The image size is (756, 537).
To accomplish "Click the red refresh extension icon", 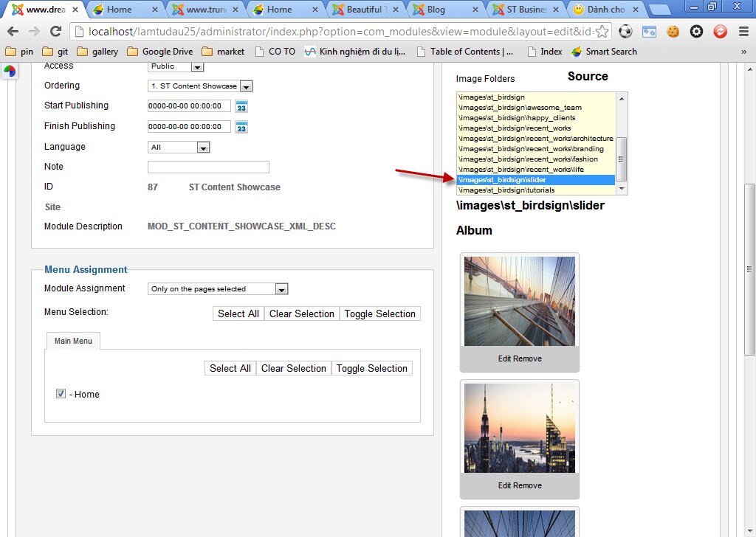I will (718, 32).
